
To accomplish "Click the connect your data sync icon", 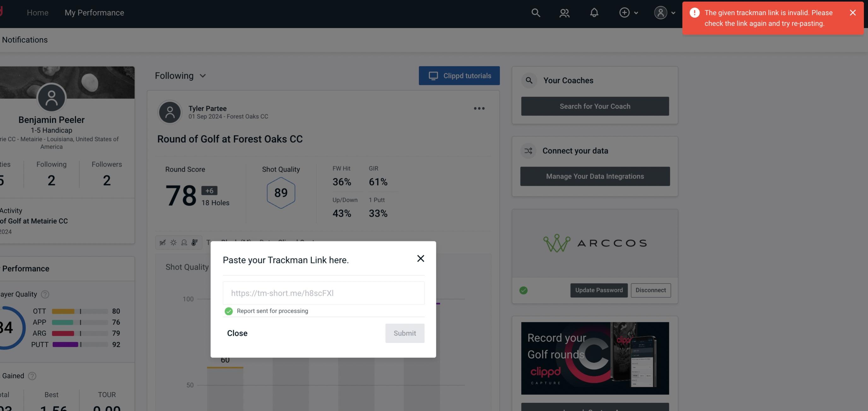I will pyautogui.click(x=528, y=151).
